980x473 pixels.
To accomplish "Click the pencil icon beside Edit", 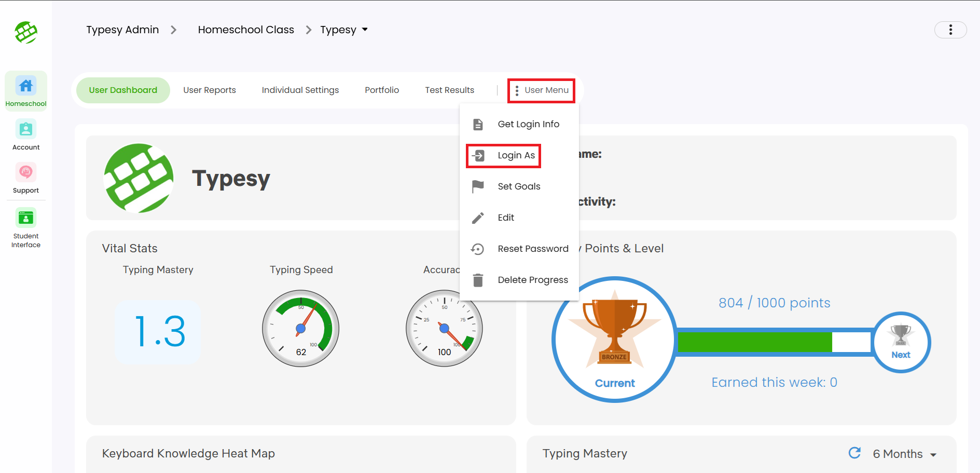I will point(478,218).
